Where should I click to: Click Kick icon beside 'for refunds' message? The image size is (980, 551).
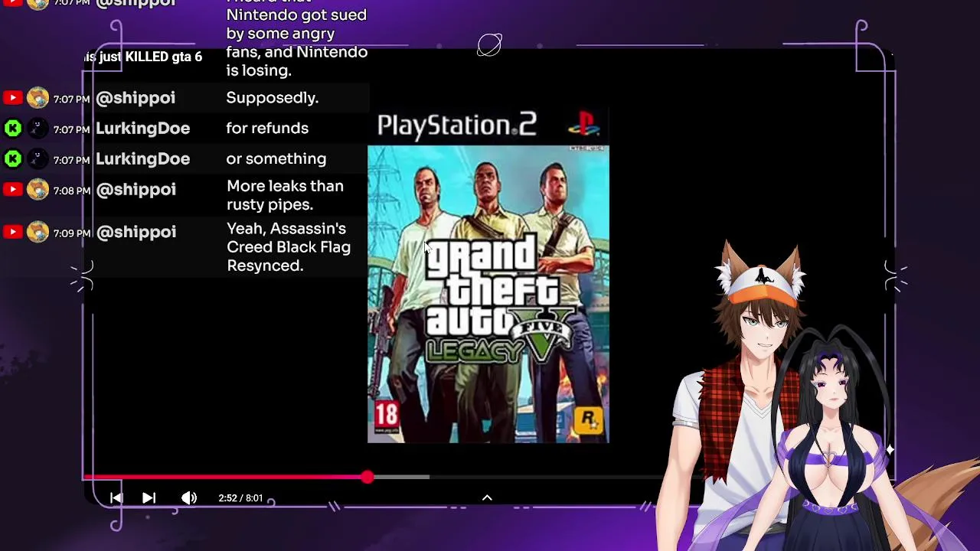pos(12,129)
